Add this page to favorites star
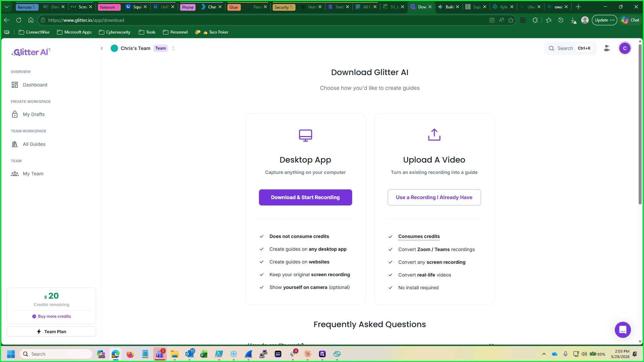This screenshot has height=362, width=644. point(511,20)
